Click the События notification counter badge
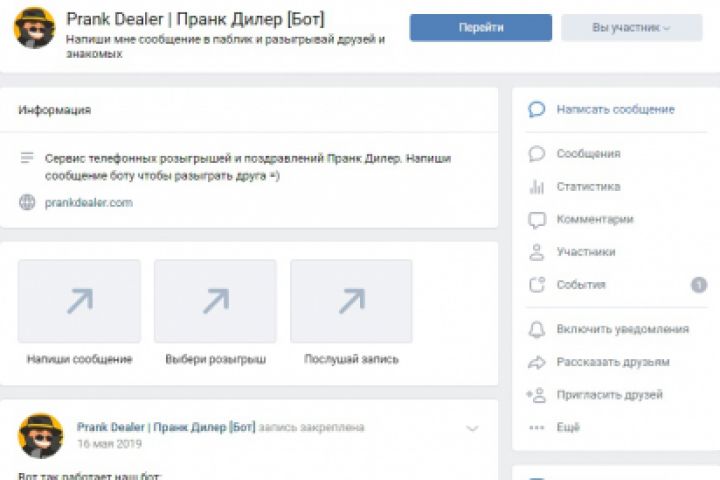 [x=699, y=285]
